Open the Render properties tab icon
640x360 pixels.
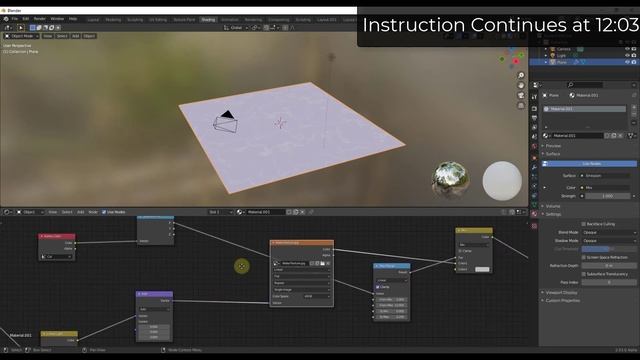(535, 109)
